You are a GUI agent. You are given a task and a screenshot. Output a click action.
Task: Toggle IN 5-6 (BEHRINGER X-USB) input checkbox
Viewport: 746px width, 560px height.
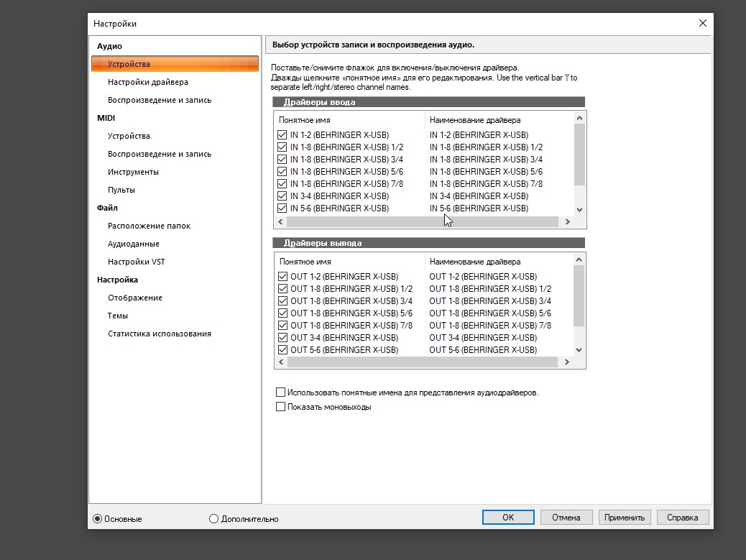point(282,208)
